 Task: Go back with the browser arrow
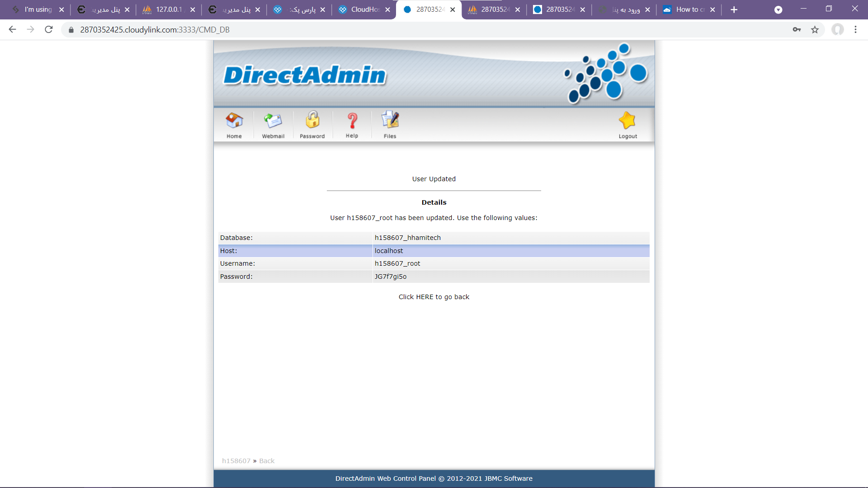tap(13, 30)
